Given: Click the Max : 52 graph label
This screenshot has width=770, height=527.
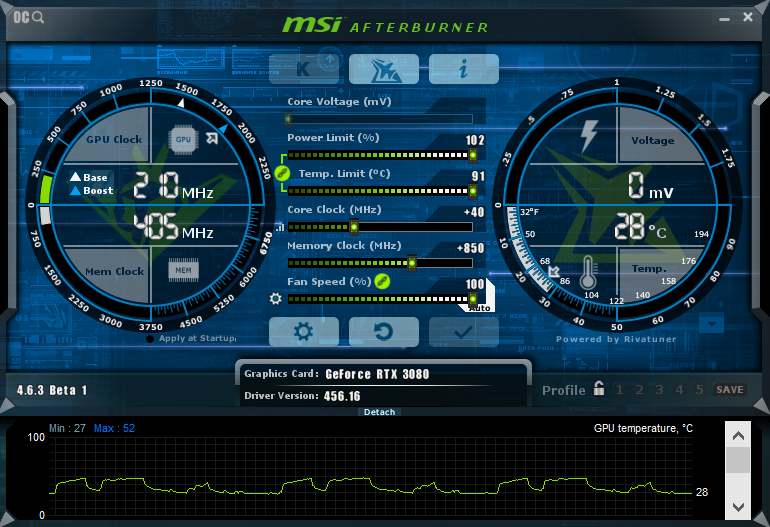Looking at the screenshot, I should pos(114,428).
